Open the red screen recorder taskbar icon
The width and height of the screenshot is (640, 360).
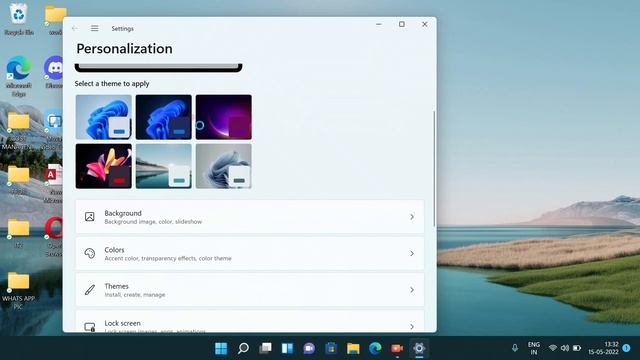397,348
